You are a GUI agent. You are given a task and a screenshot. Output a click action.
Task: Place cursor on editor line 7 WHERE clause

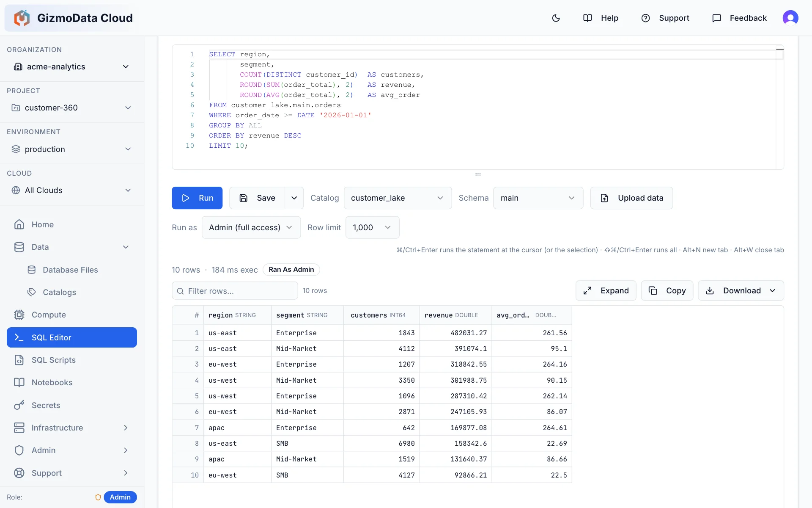coord(290,115)
